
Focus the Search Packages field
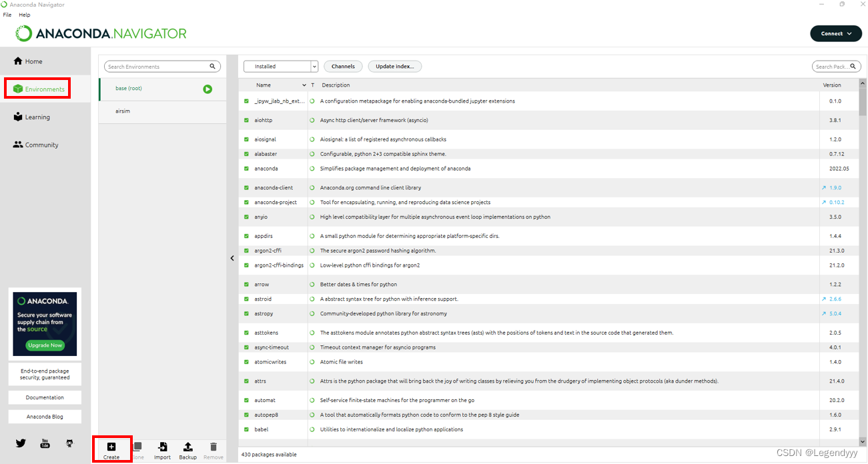click(x=837, y=67)
